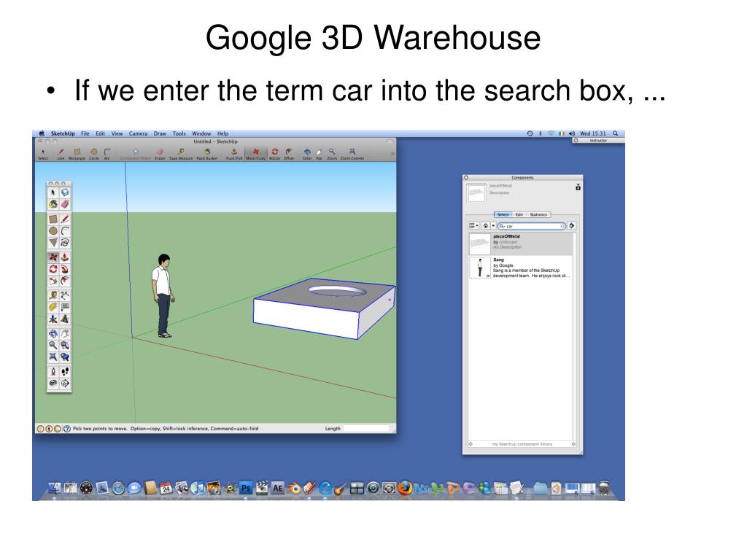
Task: Select the Axes tool in the palette
Action: [53, 319]
